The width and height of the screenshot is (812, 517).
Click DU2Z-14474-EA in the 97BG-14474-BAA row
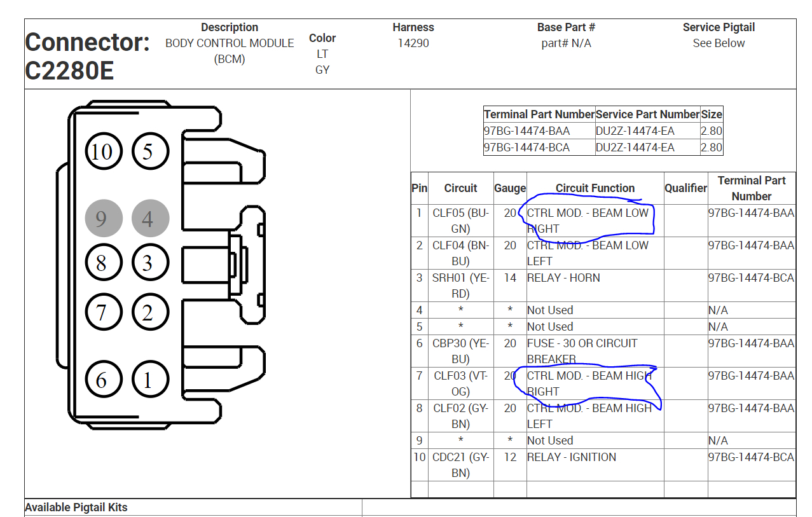click(x=635, y=131)
